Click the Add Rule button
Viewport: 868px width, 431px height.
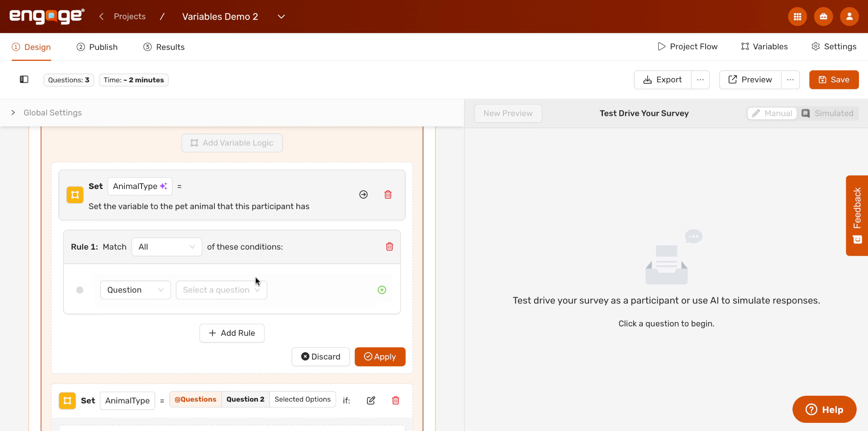click(232, 333)
